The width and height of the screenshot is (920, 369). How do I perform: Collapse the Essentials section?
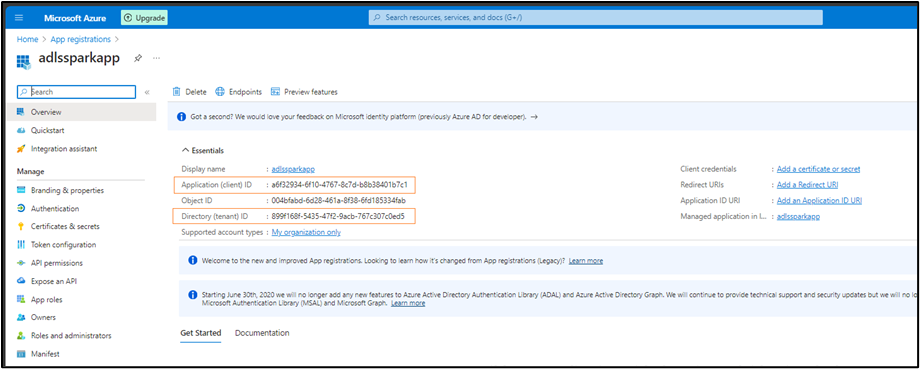pos(202,150)
